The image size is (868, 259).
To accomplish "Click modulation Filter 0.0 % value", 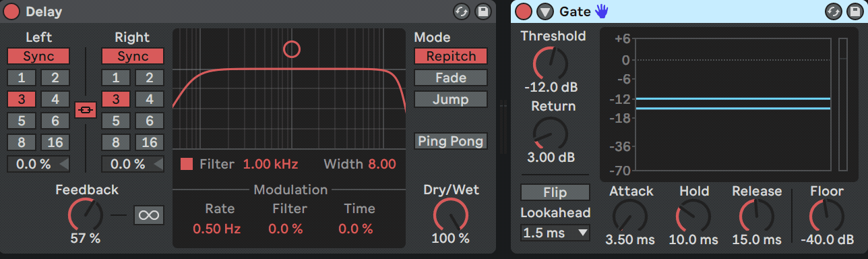I will click(x=285, y=229).
